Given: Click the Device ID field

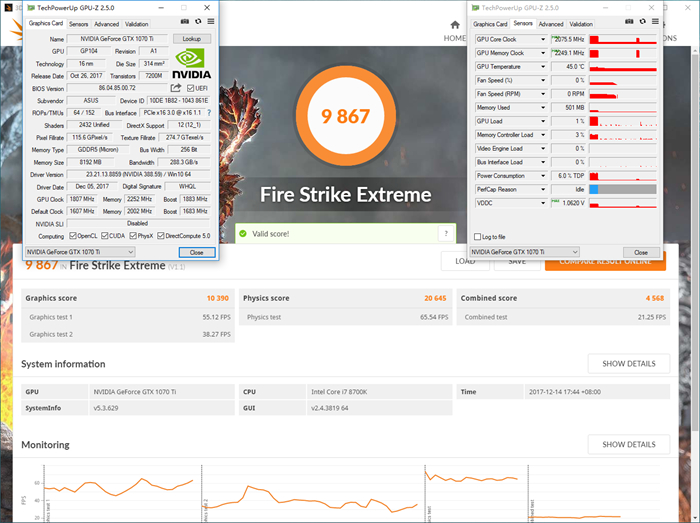Looking at the screenshot, I should coord(179,100).
